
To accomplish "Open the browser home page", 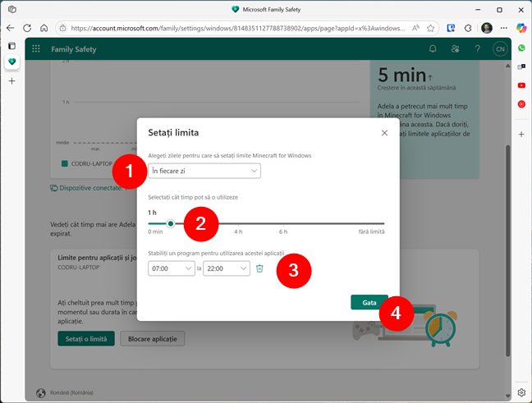I will (x=44, y=28).
